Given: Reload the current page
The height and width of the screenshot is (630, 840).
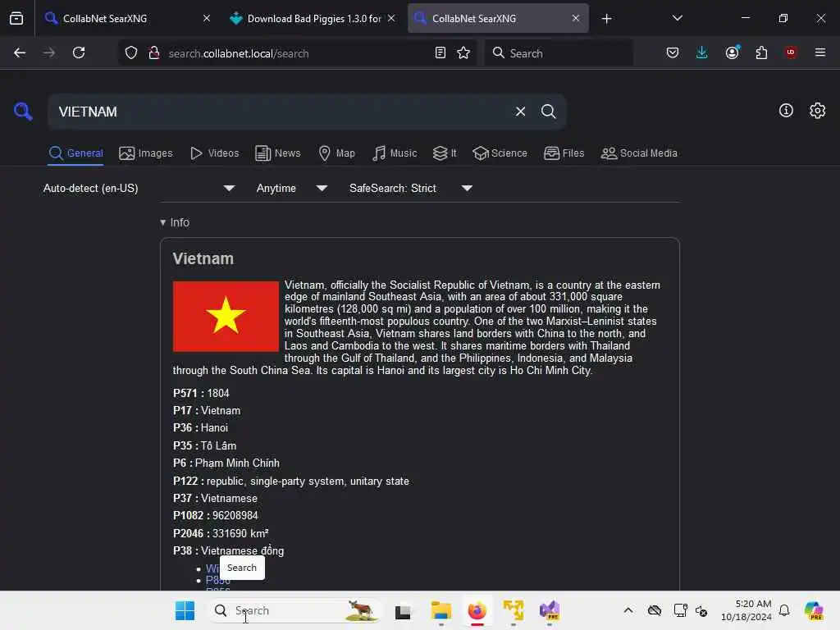Looking at the screenshot, I should 79,53.
